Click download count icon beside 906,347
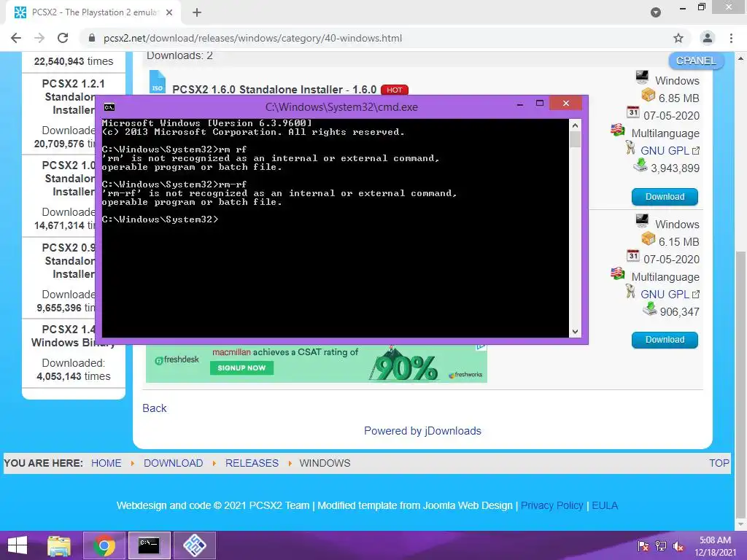Image resolution: width=747 pixels, height=560 pixels. (650, 309)
